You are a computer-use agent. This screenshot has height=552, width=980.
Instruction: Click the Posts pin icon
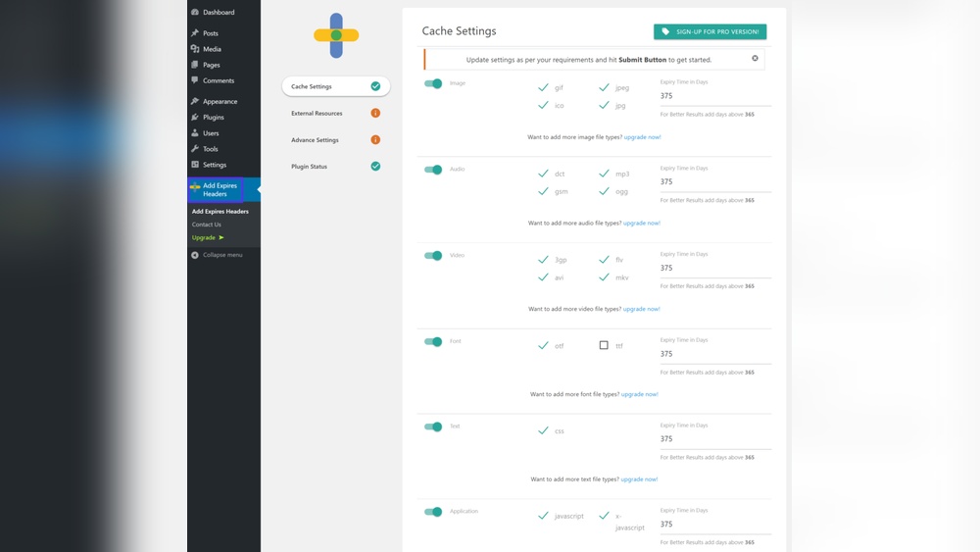tap(195, 32)
